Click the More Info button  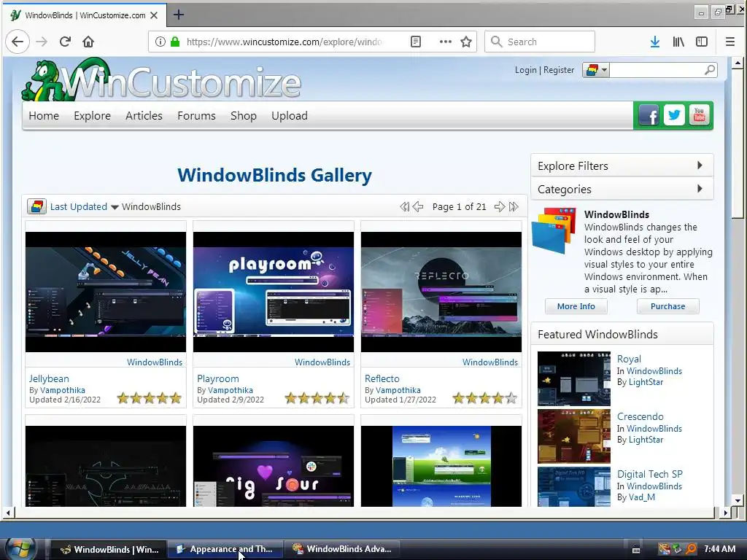coord(576,306)
